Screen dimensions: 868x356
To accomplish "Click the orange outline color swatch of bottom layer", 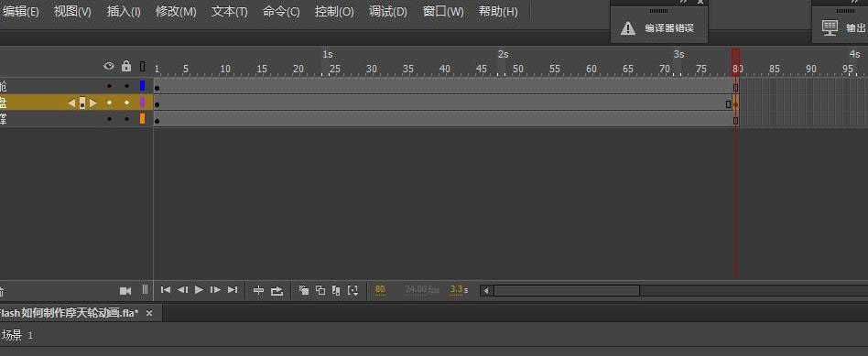I will pos(142,118).
